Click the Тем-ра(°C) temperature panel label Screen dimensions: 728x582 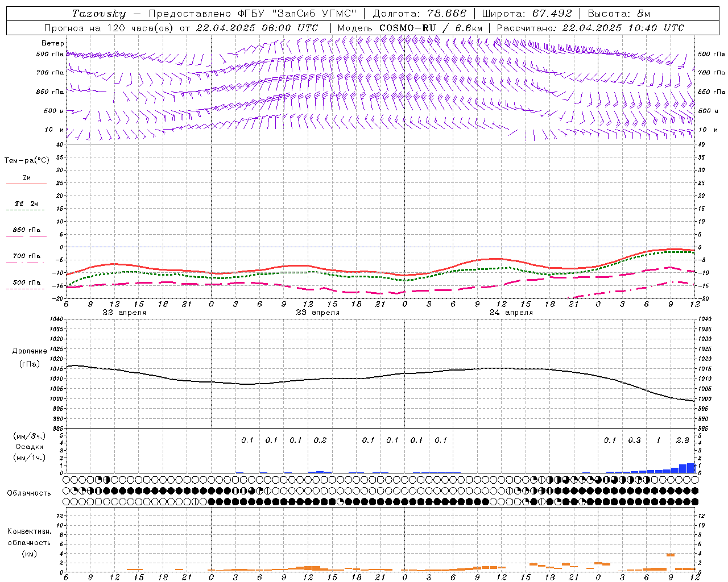click(x=27, y=161)
